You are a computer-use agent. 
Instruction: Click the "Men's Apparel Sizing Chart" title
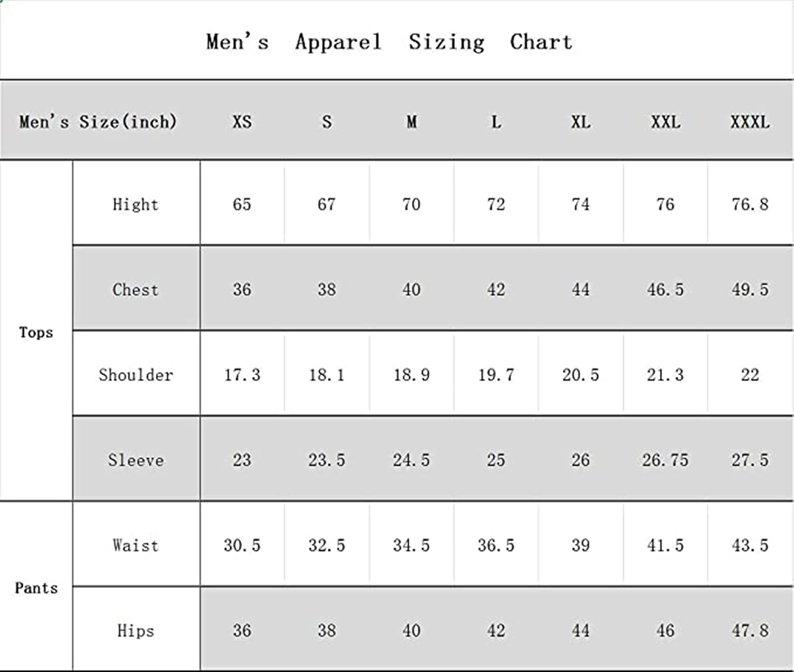point(390,42)
